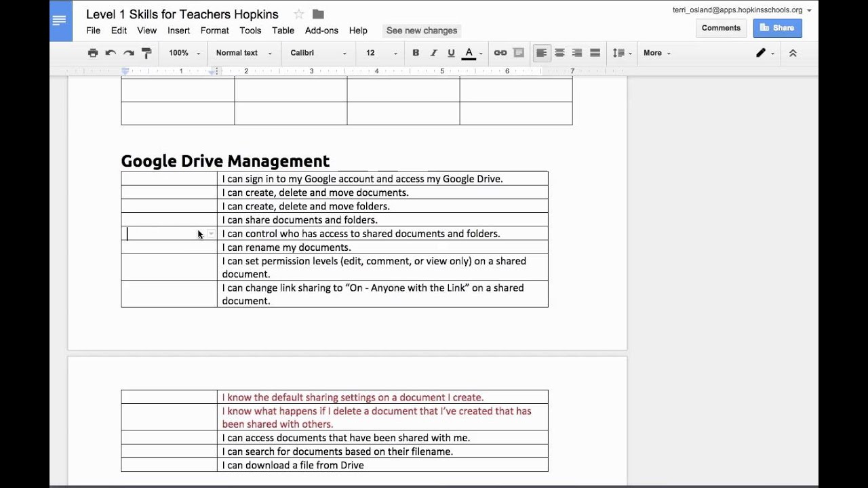
Task: Click the move to folder icon
Action: 318,14
